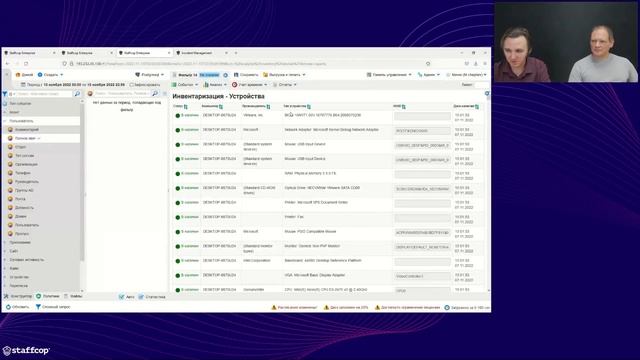640x360 pixels.
Task: Click the funnel filter icon in left panel
Action: (x=5, y=94)
